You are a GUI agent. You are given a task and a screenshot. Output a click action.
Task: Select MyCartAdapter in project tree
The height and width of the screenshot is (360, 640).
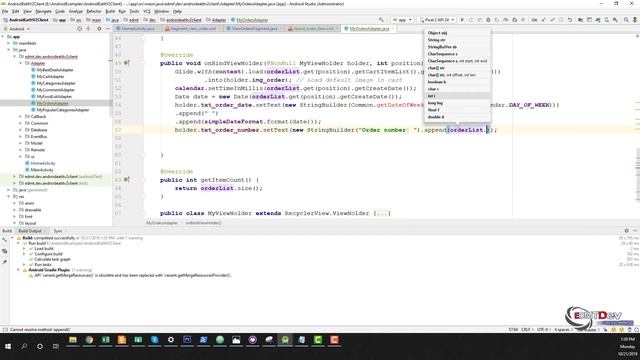point(51,76)
